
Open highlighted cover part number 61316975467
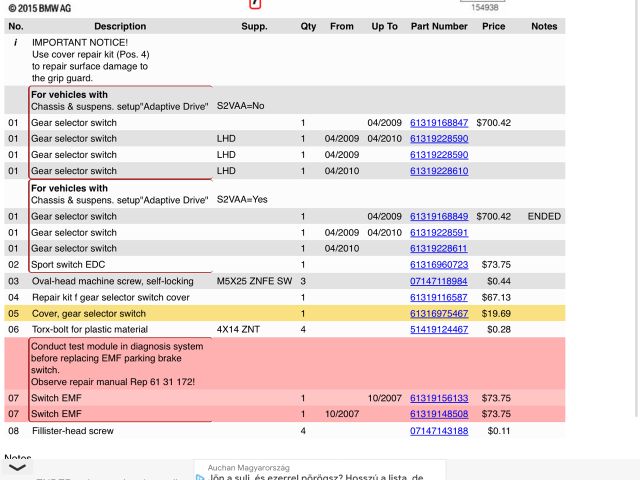[438, 313]
